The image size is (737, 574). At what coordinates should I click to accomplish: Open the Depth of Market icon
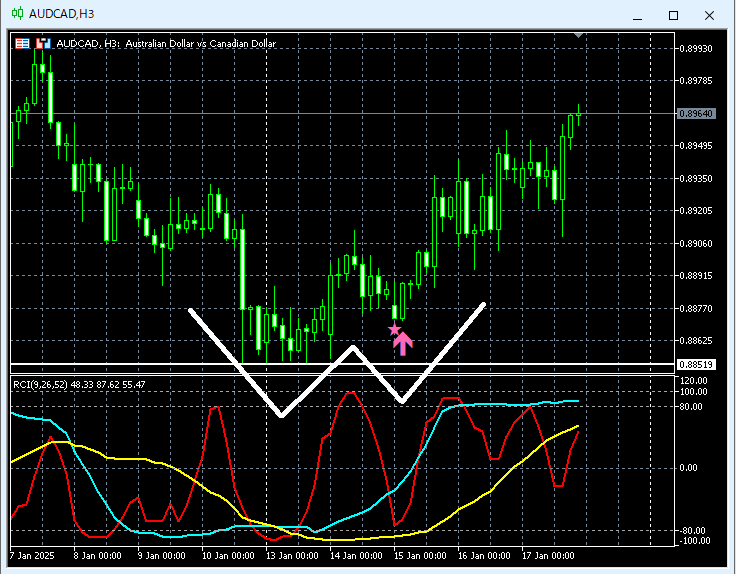coord(43,44)
